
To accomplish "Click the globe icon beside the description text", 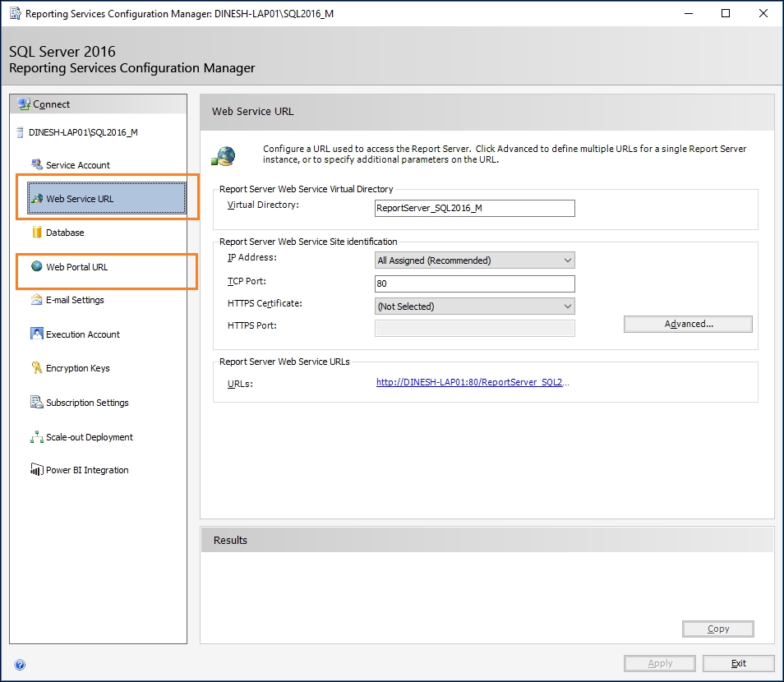I will pos(224,155).
